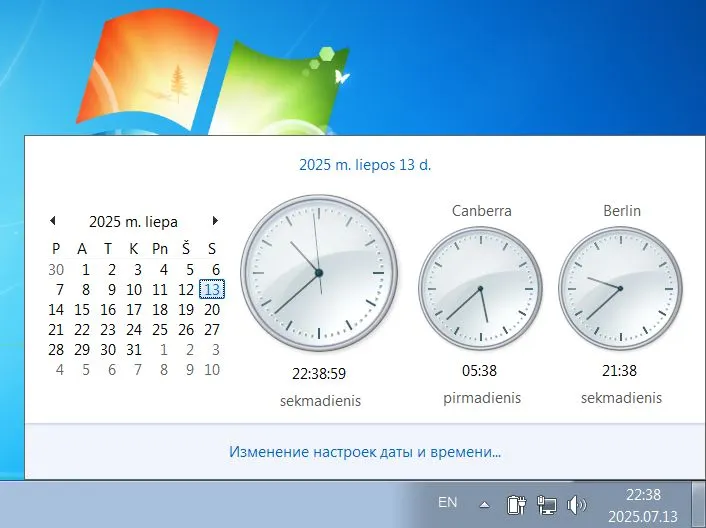Select day 9 in second week row
The width and height of the screenshot is (706, 528).
(111, 289)
